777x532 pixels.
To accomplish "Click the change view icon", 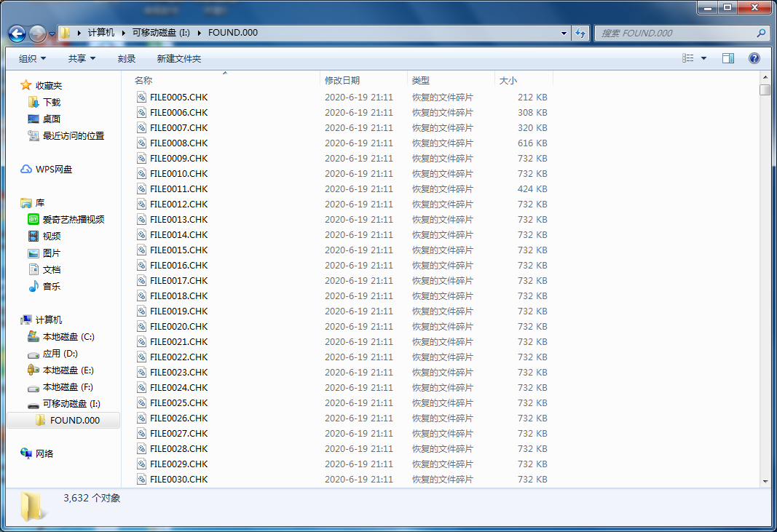I will [x=688, y=58].
